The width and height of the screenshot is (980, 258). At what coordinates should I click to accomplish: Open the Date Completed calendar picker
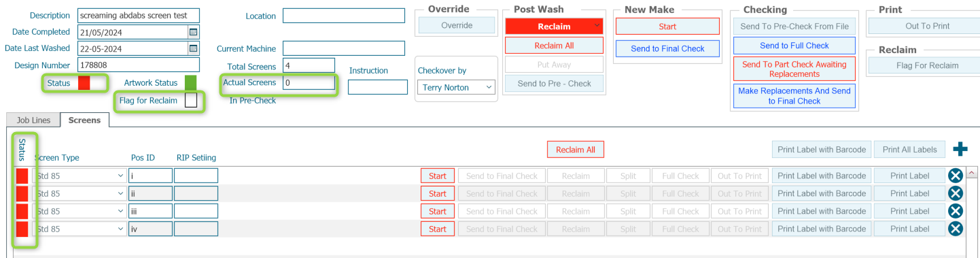coord(192,32)
